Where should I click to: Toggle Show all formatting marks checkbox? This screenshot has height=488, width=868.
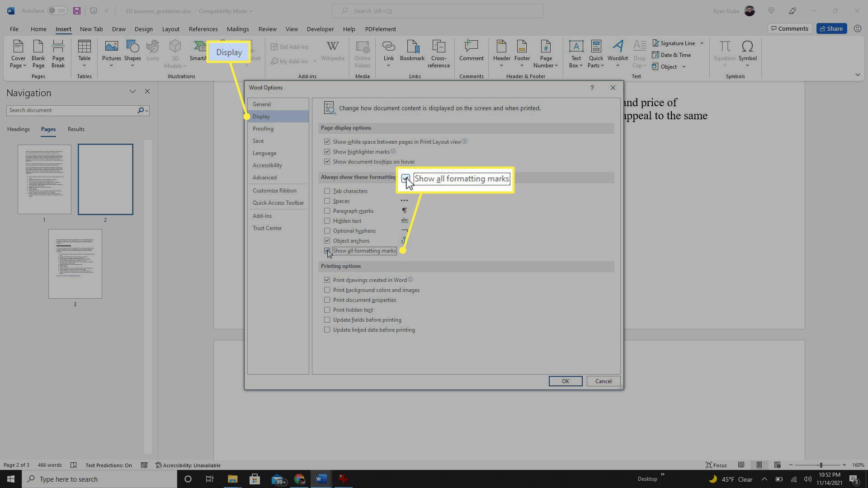[327, 250]
